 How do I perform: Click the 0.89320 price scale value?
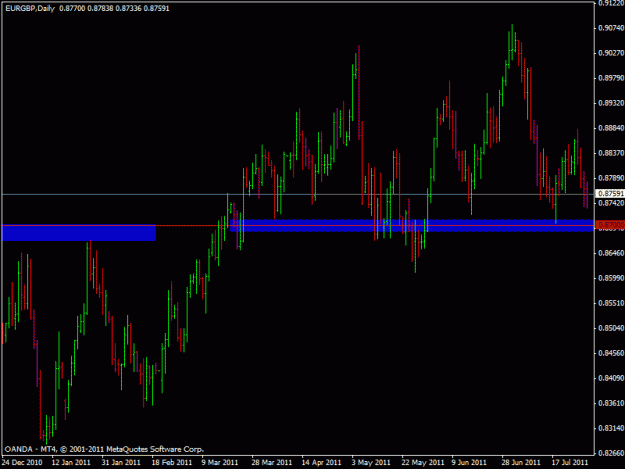tap(611, 103)
